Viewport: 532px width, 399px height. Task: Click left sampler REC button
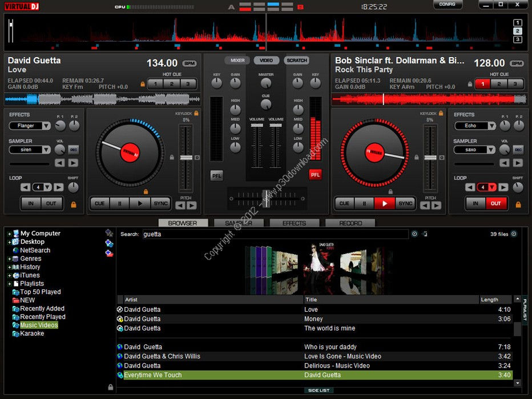[x=74, y=150]
